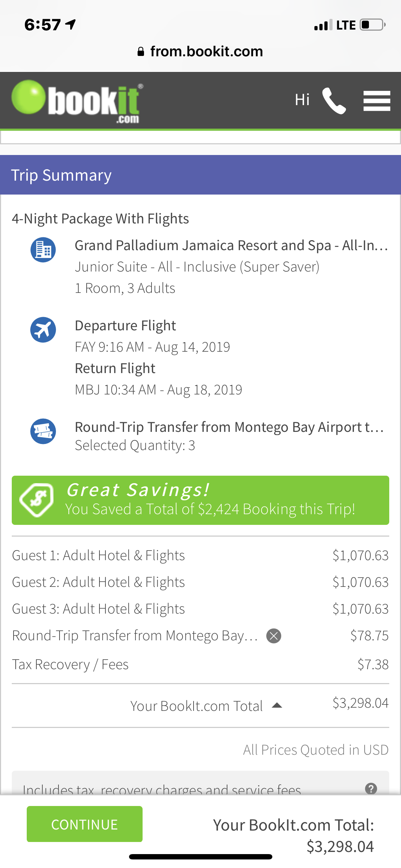
Task: Tap the Departure Flight heading
Action: pos(125,326)
